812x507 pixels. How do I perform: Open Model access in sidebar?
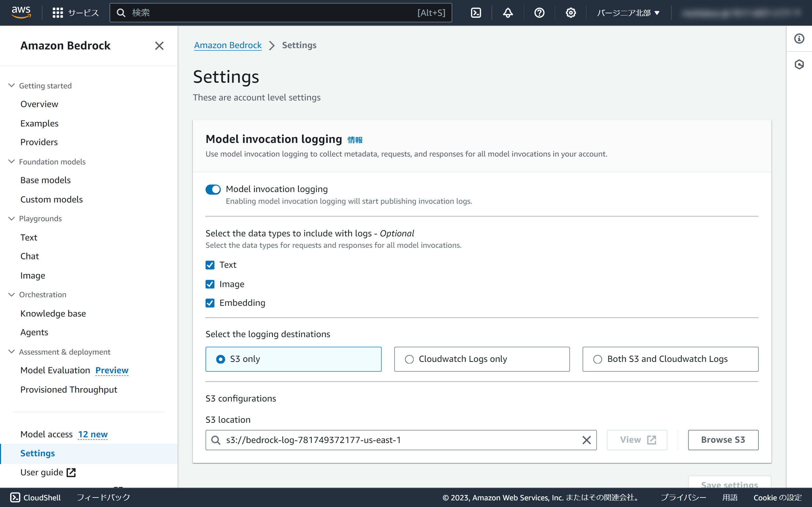click(x=46, y=434)
